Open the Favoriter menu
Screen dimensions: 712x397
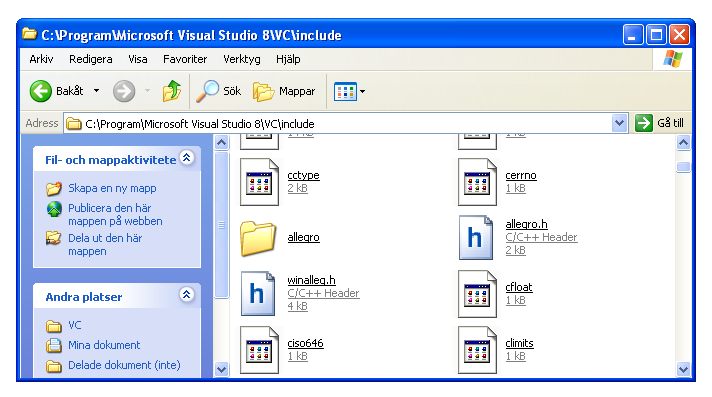click(185, 59)
